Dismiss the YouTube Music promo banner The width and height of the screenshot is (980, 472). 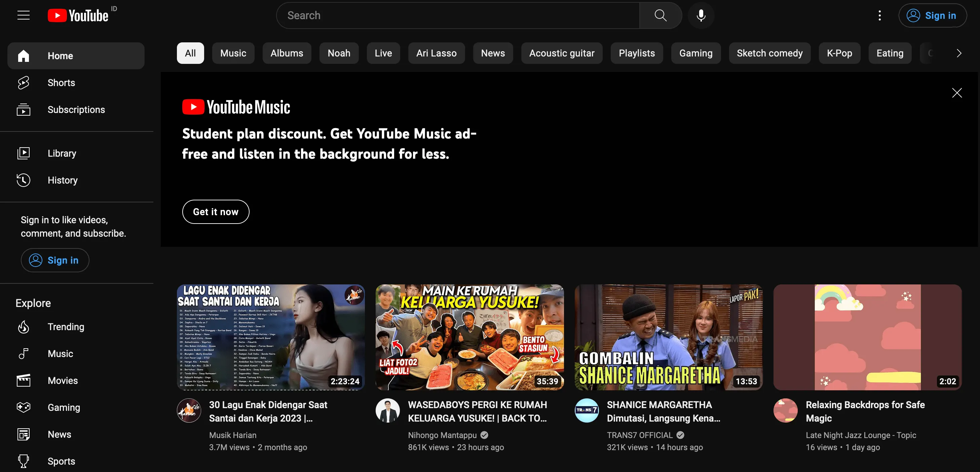[x=956, y=93]
